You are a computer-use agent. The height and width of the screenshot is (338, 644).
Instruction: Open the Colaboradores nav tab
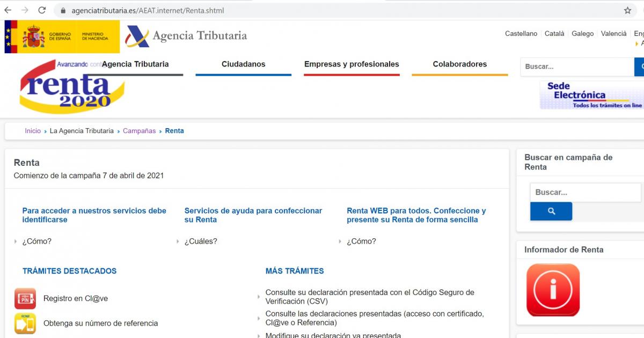[460, 64]
